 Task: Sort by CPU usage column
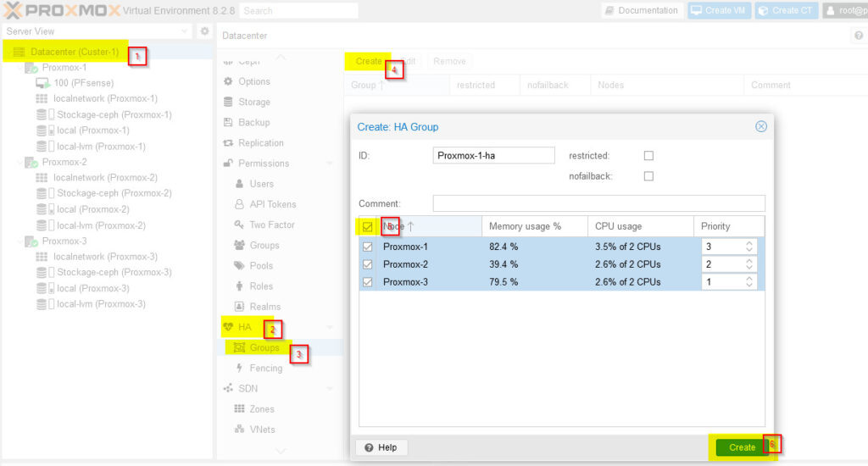tap(641, 226)
